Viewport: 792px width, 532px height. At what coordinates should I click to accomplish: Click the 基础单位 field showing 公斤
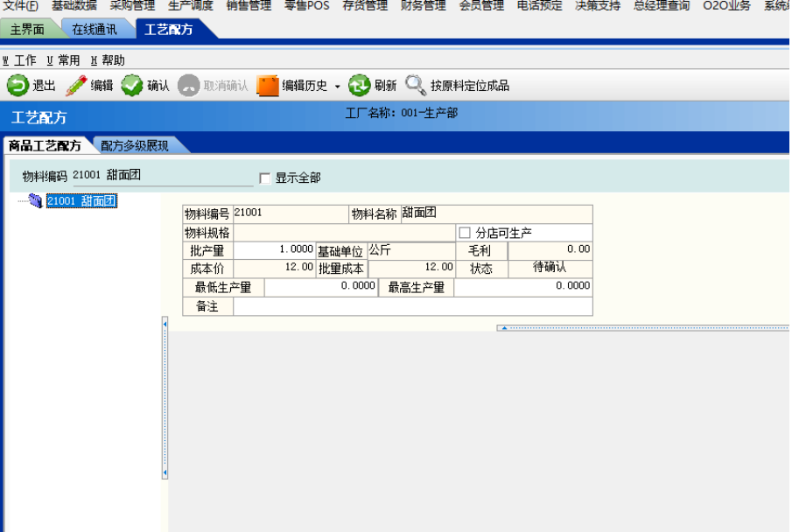[x=411, y=250]
